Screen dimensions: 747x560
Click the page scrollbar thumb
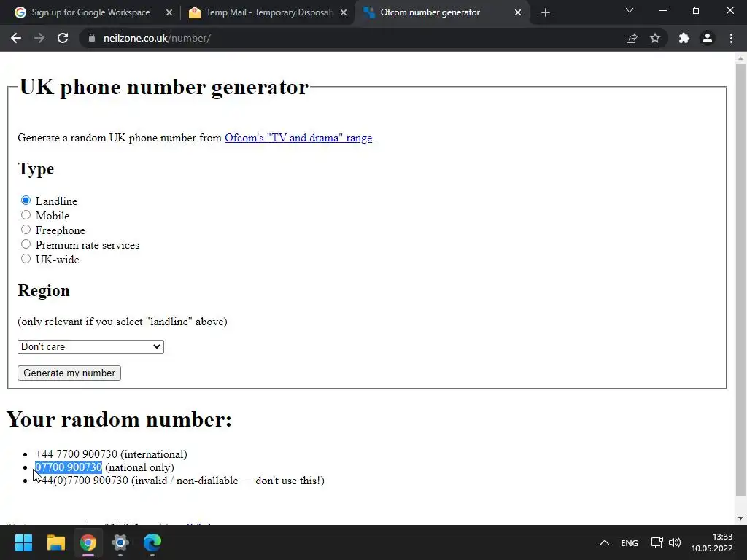click(x=740, y=279)
